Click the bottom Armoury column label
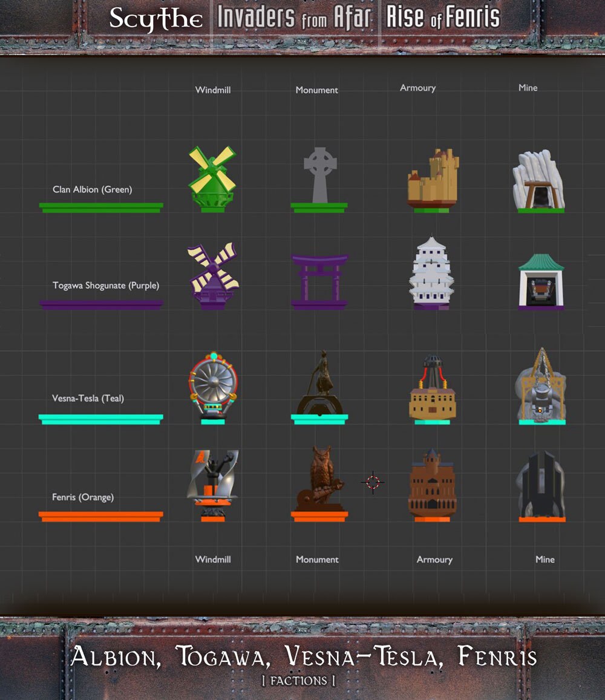The width and height of the screenshot is (605, 700). [x=434, y=560]
